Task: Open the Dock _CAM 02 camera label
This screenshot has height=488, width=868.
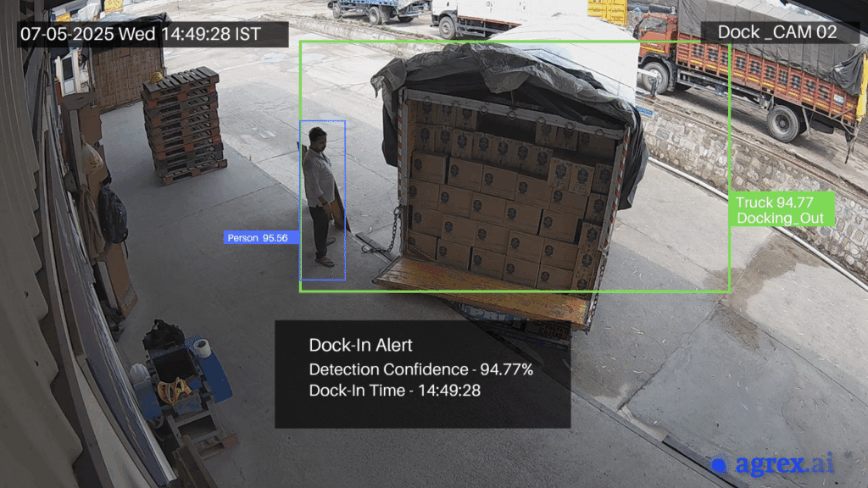Action: [x=776, y=33]
